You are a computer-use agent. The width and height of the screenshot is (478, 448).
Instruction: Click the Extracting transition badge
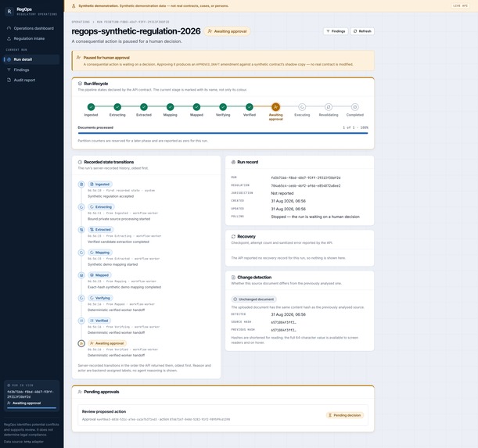(x=101, y=207)
